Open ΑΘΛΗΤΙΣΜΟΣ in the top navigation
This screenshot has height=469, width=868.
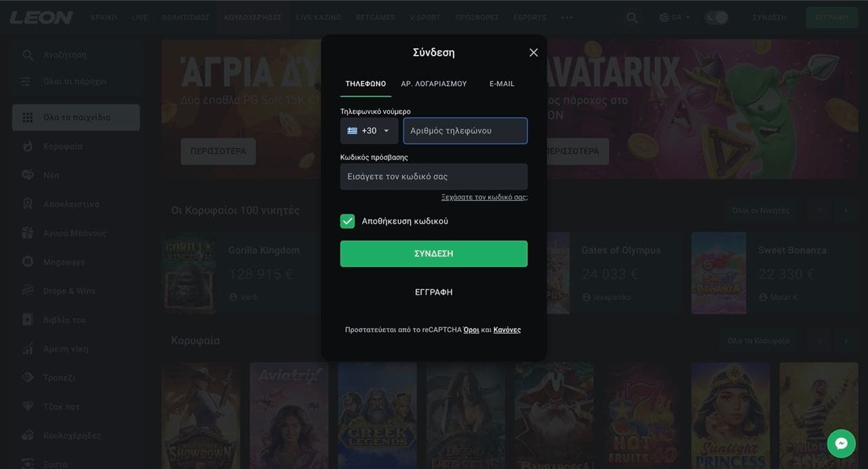[186, 18]
